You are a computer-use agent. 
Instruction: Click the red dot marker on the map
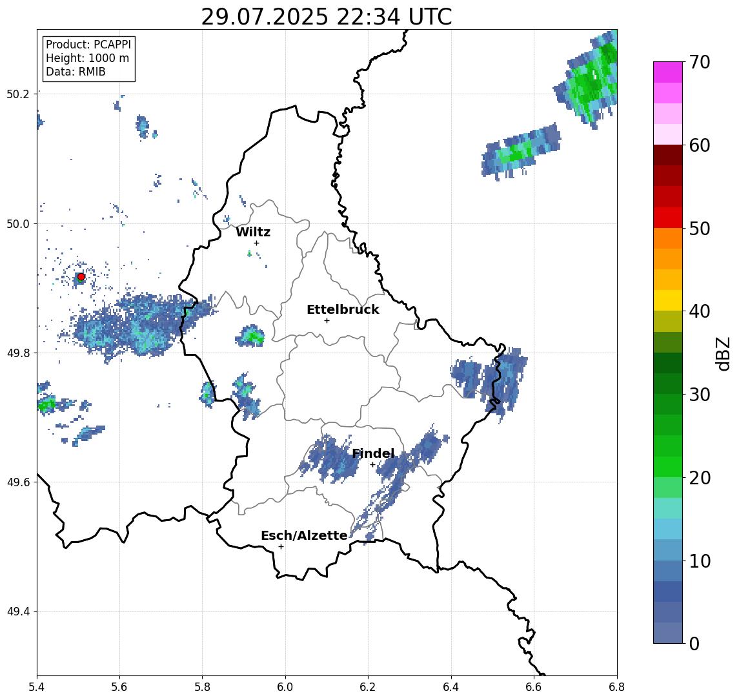coord(81,277)
